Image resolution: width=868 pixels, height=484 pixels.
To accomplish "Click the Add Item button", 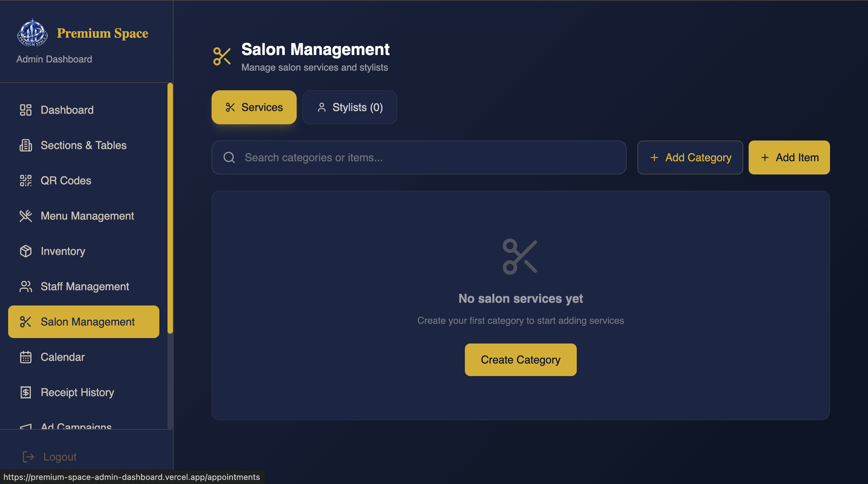I will tap(789, 157).
